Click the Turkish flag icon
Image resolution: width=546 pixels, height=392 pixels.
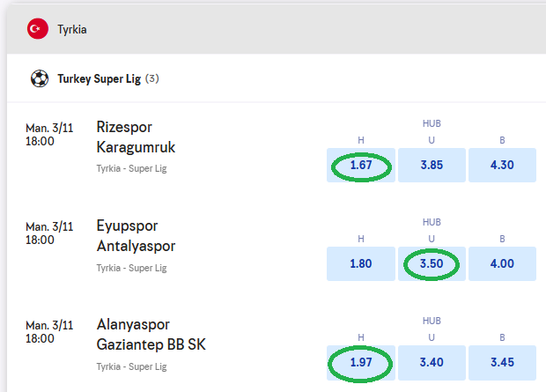(38, 29)
